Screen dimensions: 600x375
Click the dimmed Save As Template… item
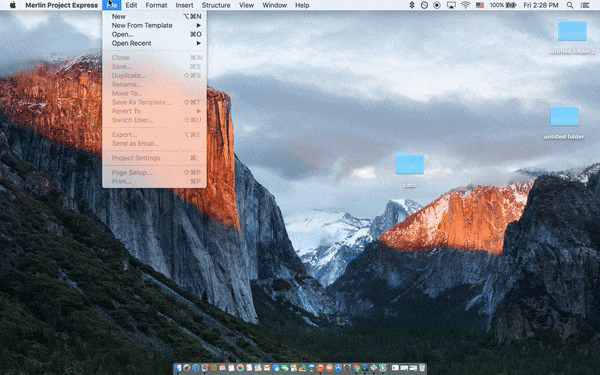pos(155,102)
